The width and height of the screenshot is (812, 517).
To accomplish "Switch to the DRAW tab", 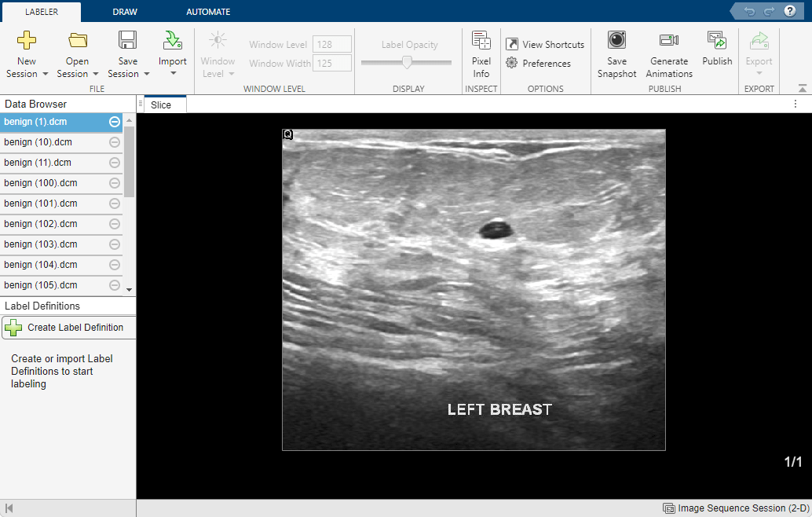I will click(125, 12).
